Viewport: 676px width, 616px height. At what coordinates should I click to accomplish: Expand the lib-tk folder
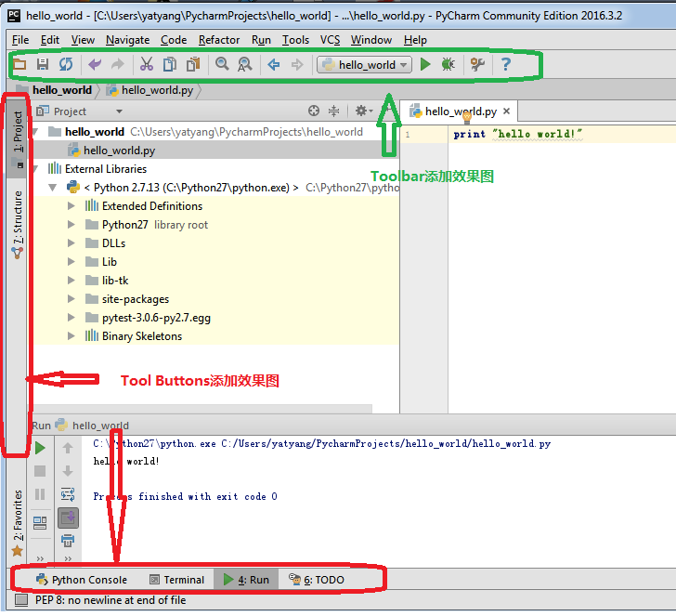coord(71,281)
